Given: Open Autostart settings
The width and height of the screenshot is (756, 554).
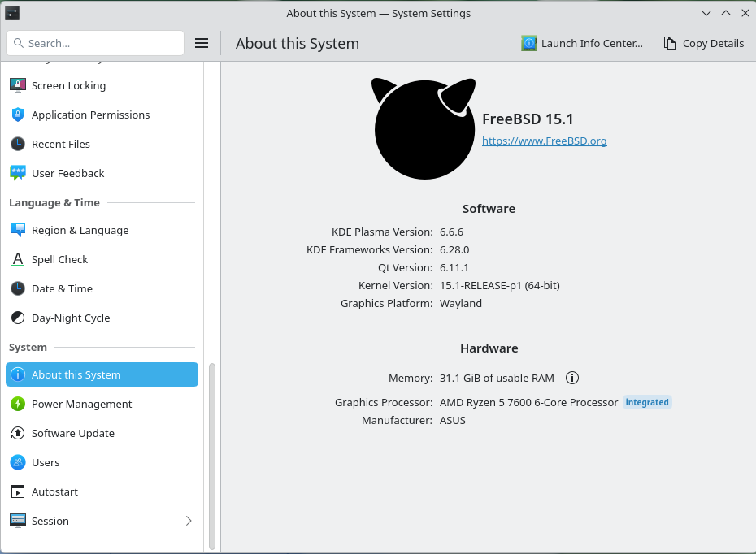Looking at the screenshot, I should click(102, 491).
